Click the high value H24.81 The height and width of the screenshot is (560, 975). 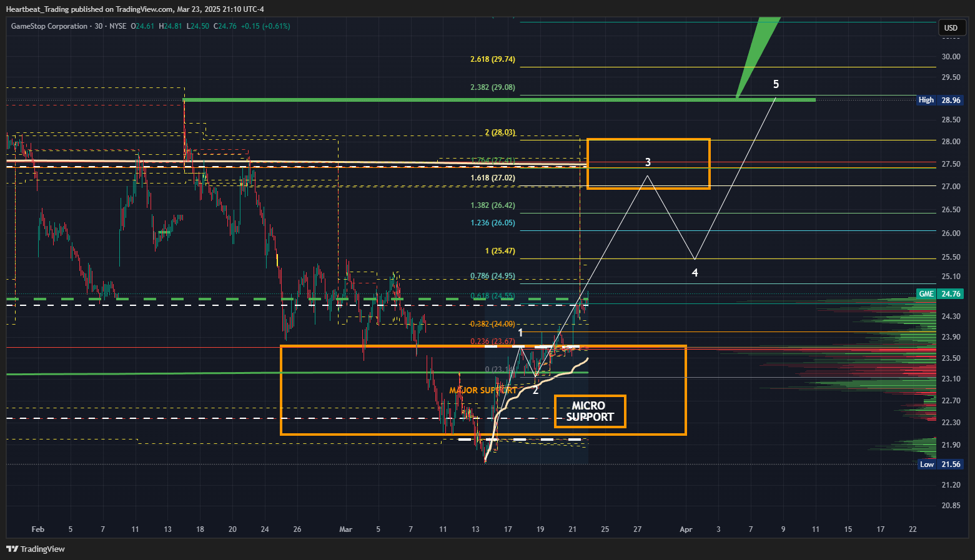point(171,26)
